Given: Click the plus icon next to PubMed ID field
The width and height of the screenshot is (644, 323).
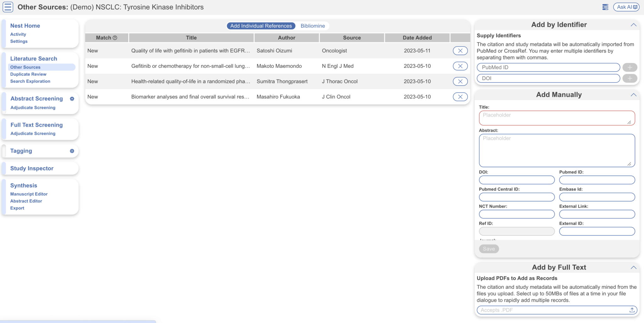Looking at the screenshot, I should coord(630,67).
